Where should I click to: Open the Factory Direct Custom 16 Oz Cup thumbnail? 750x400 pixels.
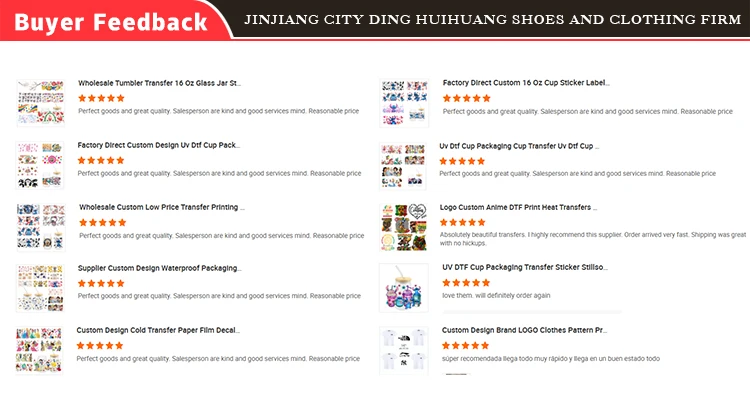click(404, 103)
